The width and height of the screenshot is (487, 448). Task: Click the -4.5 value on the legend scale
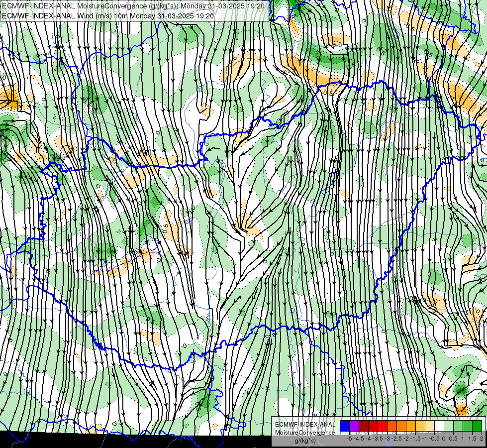359,439
